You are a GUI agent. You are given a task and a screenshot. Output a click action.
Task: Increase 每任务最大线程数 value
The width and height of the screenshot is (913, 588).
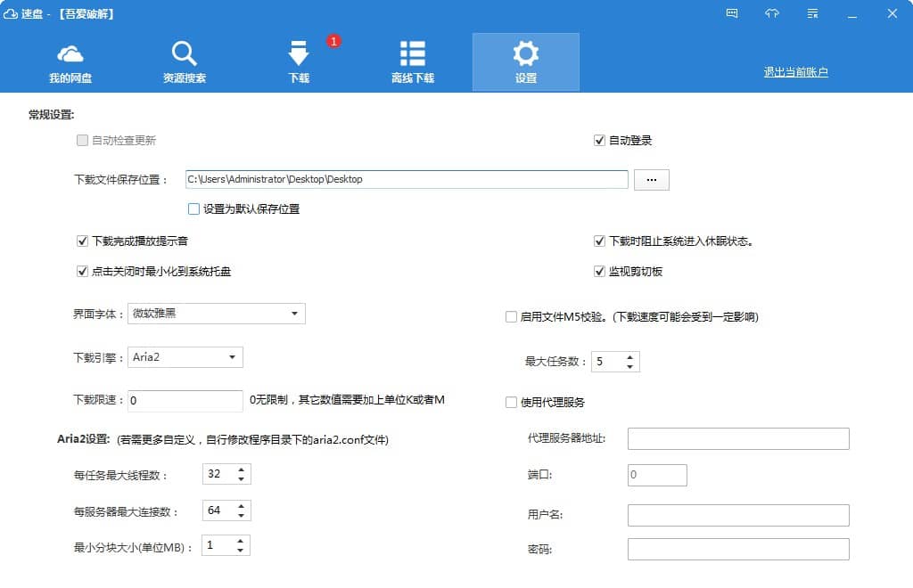[241, 470]
